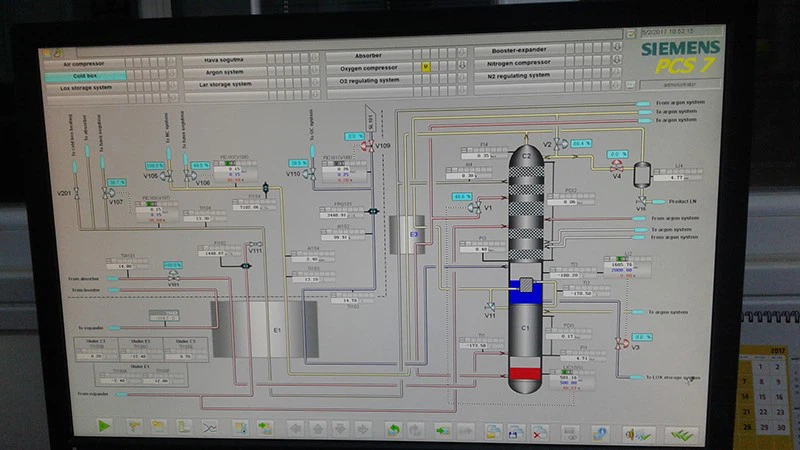Click the 'To LOX storage system' label

673,378
